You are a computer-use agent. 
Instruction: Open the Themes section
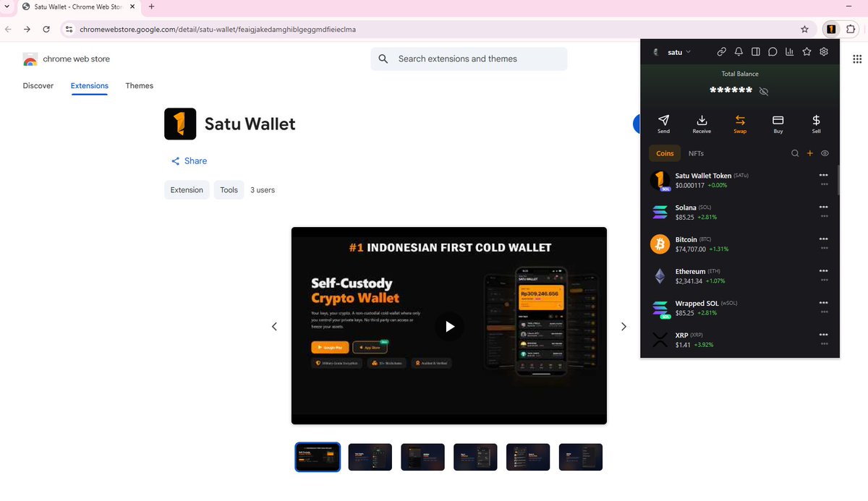140,85
